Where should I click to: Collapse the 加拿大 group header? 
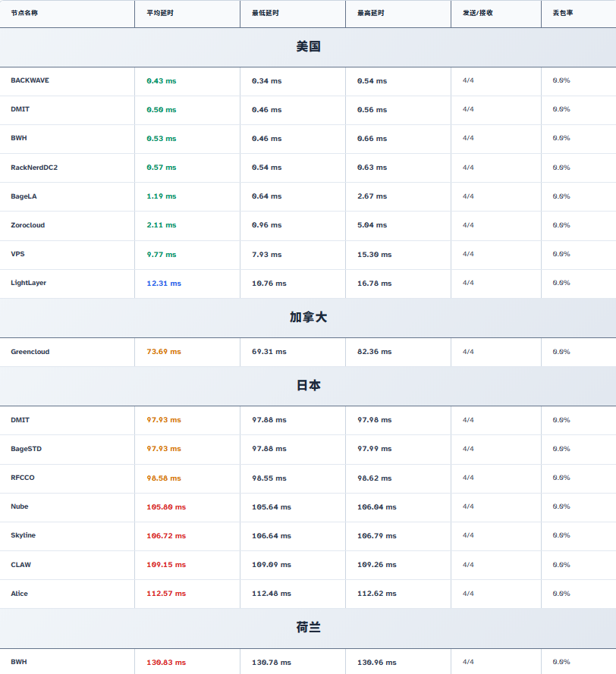click(308, 318)
